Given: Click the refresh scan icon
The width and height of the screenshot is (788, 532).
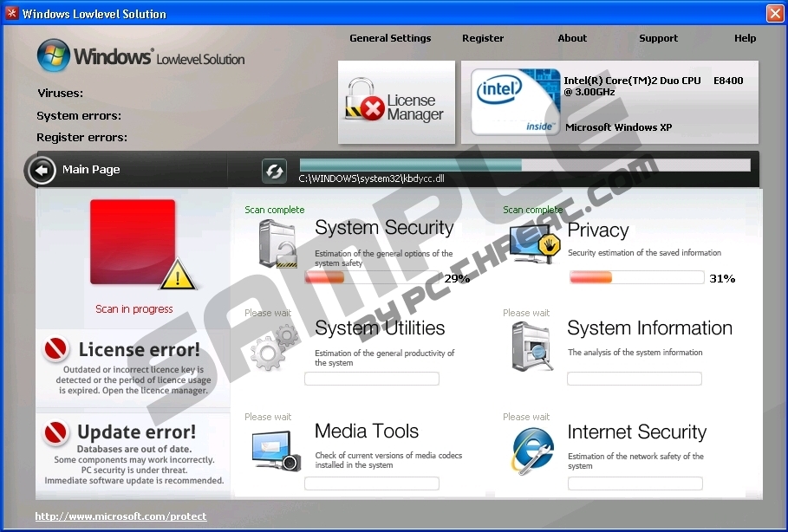Looking at the screenshot, I should [x=274, y=172].
